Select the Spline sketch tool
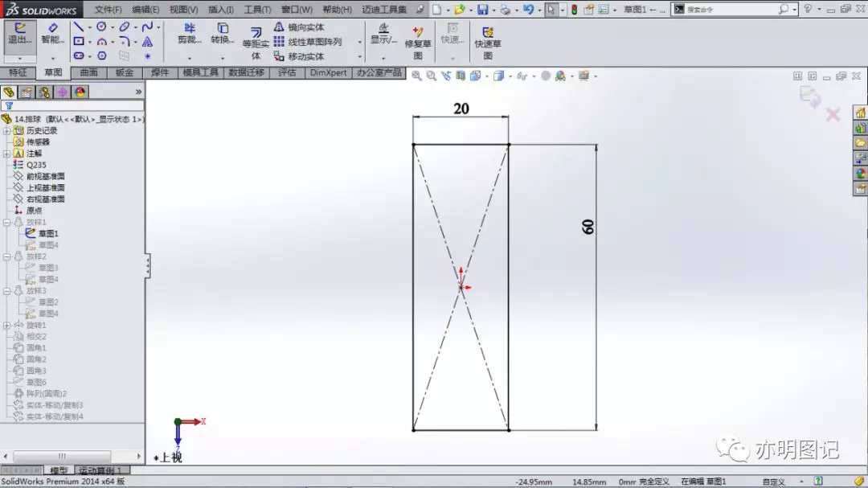The width and height of the screenshot is (868, 488). [147, 27]
